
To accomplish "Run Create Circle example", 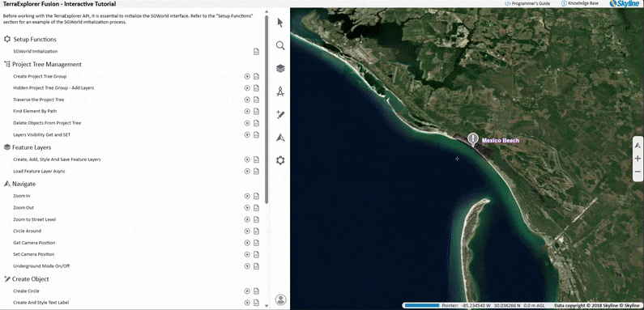I will [247, 291].
